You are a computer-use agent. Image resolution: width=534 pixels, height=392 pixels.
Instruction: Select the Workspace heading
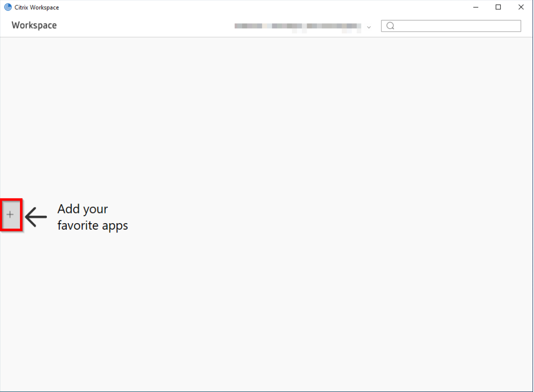(x=34, y=26)
